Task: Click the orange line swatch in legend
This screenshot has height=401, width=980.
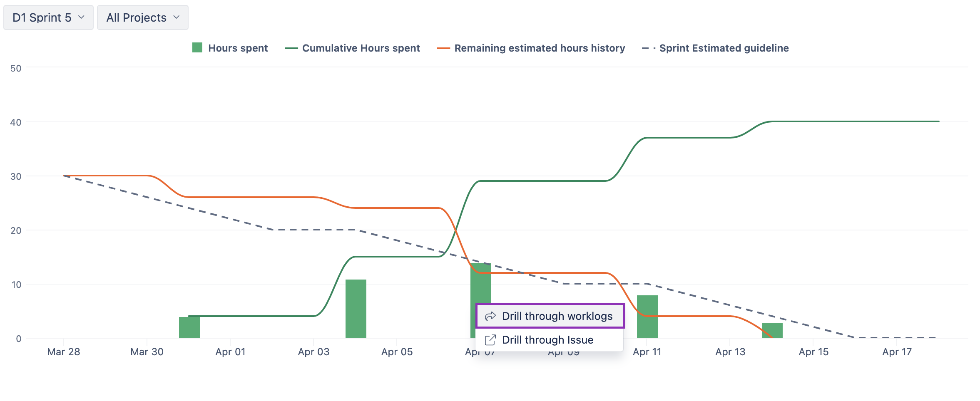Action: coord(443,48)
